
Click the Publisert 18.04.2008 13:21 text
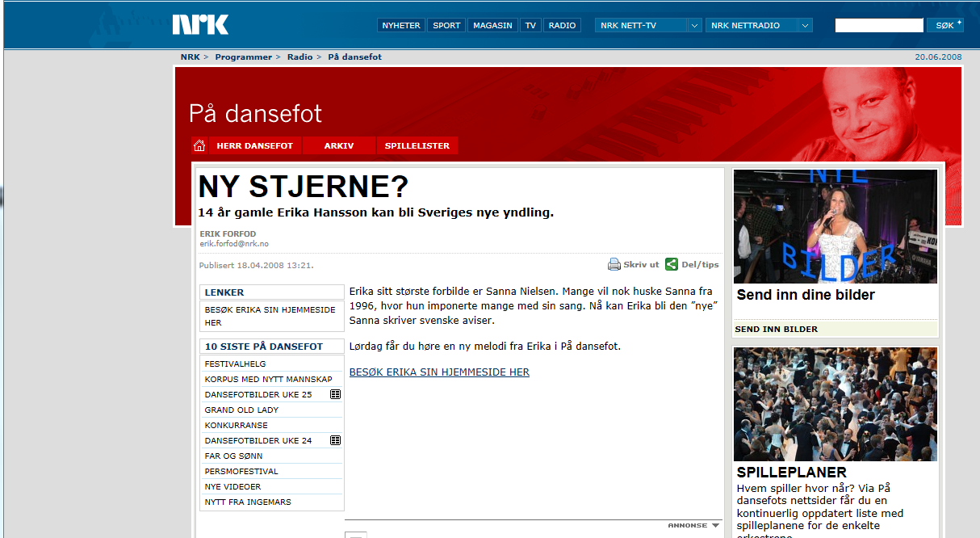(x=257, y=265)
